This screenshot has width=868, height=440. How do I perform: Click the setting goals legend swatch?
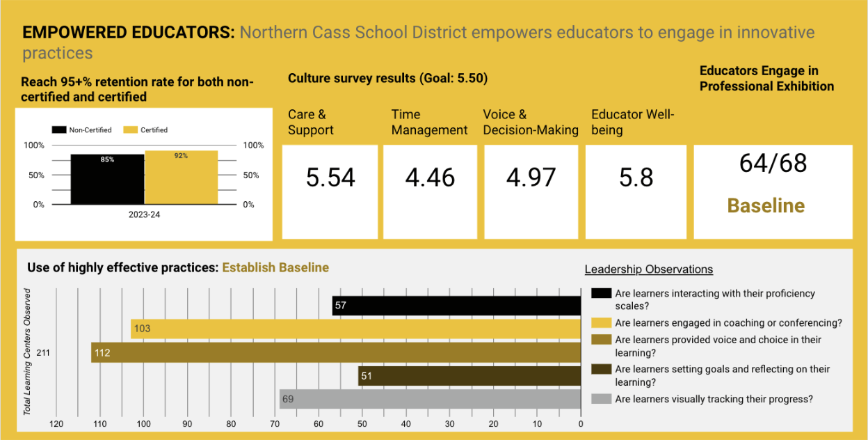click(x=601, y=369)
